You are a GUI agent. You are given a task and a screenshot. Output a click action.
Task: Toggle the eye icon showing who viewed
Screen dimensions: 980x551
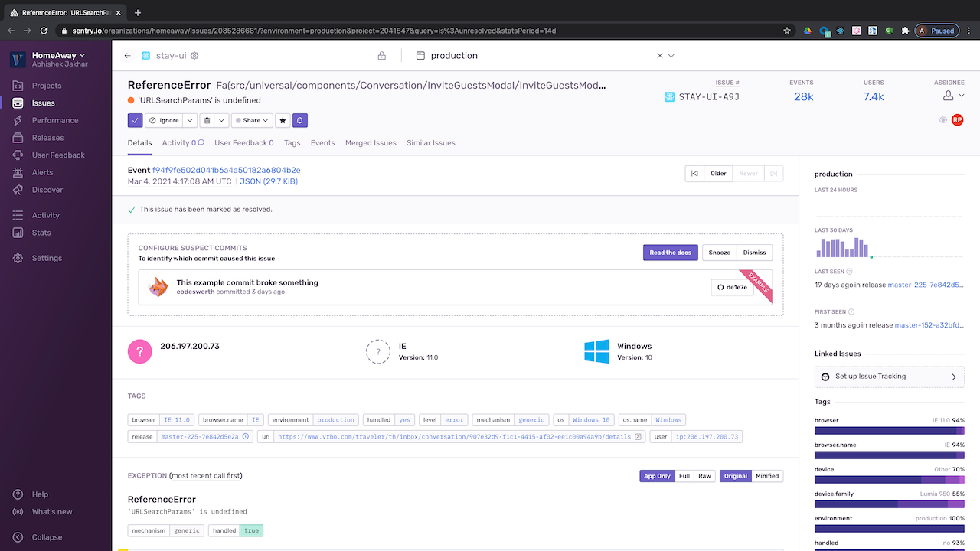tap(943, 120)
